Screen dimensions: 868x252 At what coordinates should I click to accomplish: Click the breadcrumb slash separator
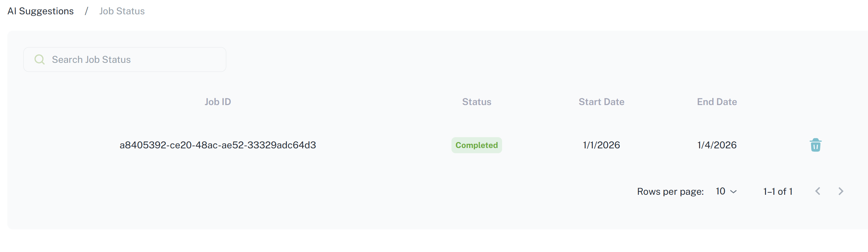86,11
